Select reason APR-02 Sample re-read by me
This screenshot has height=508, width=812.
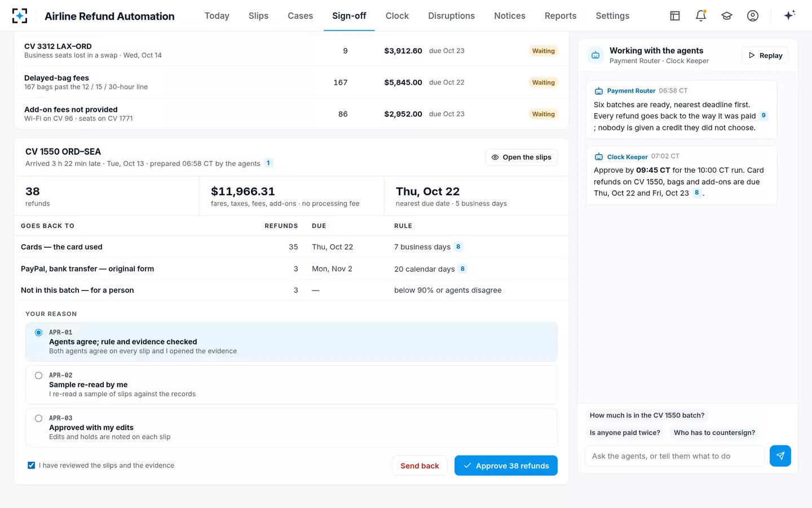click(292, 385)
